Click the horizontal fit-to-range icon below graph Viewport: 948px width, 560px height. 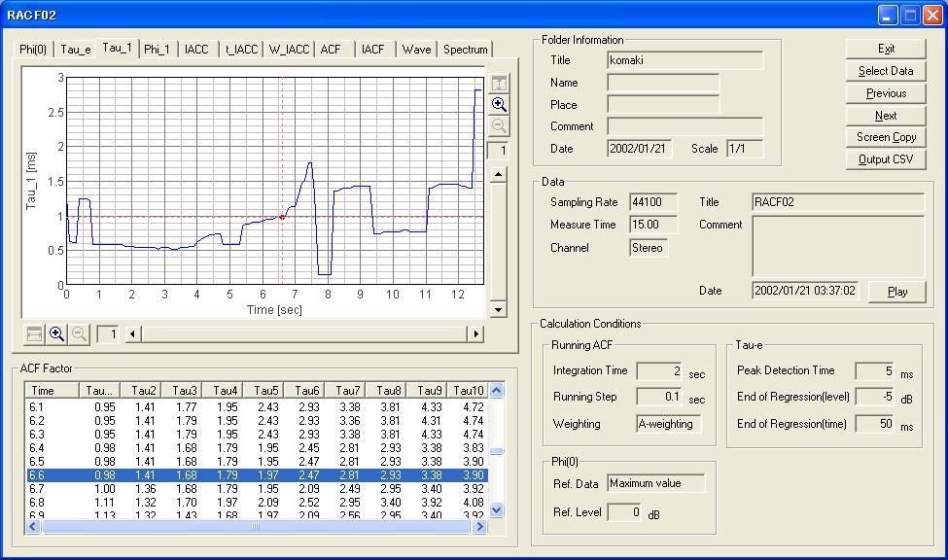(x=34, y=334)
